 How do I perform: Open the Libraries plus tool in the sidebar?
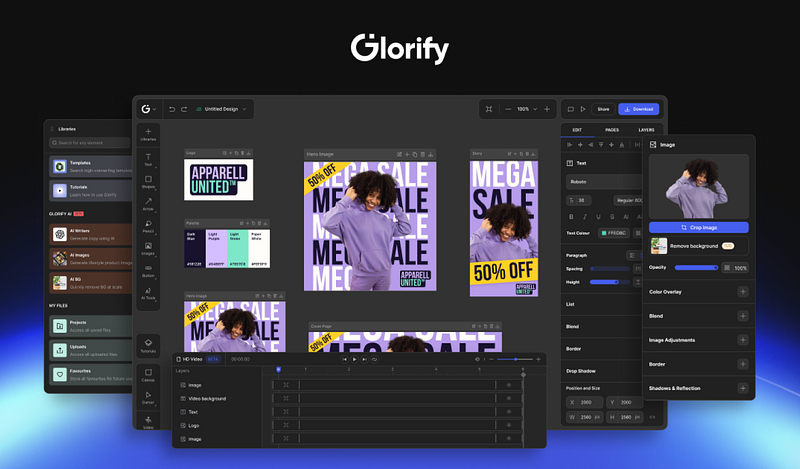click(148, 134)
